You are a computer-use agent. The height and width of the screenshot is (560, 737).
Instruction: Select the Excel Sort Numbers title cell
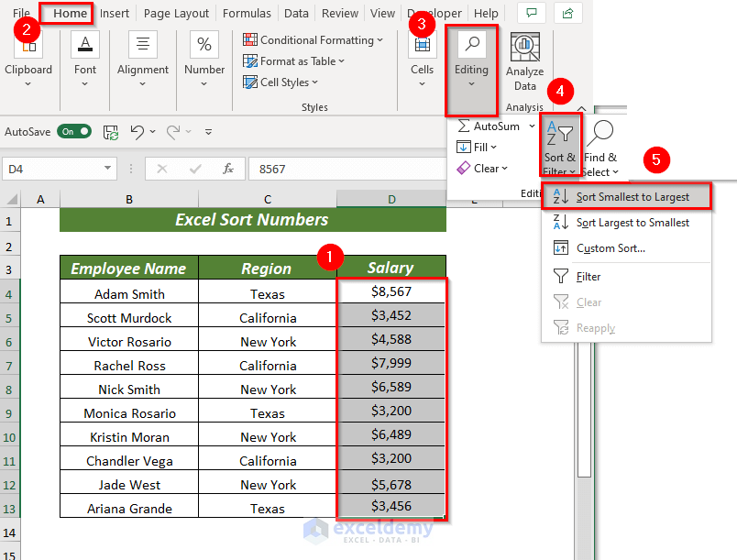(253, 219)
